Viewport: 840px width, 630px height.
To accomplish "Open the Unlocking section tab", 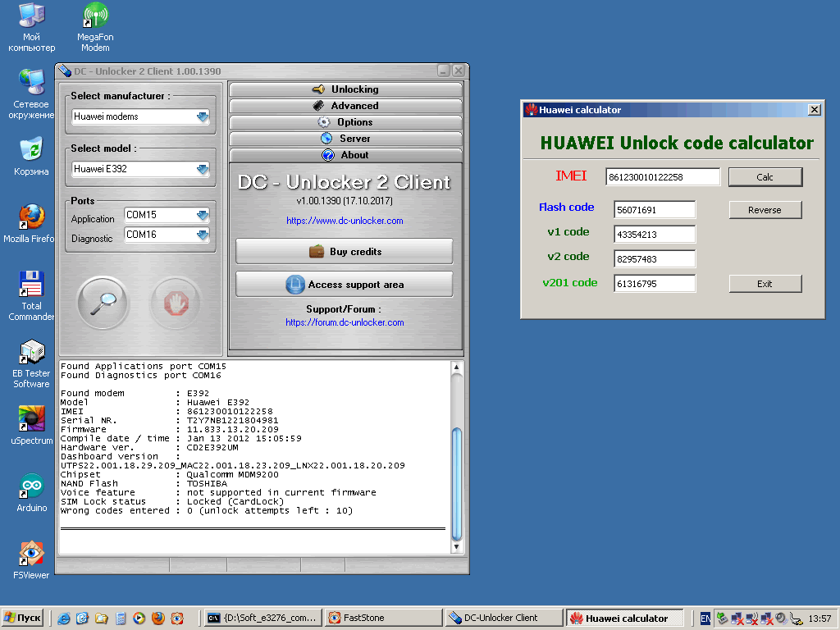I will point(345,89).
